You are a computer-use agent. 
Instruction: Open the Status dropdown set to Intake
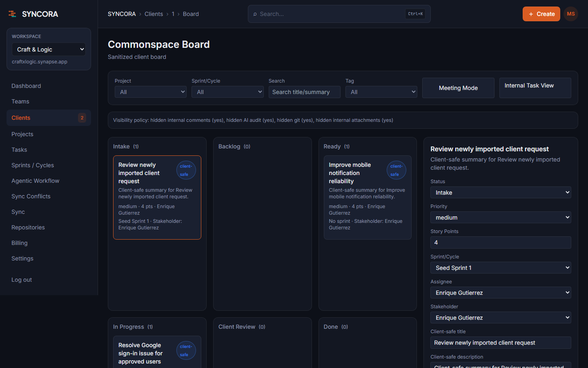click(501, 193)
